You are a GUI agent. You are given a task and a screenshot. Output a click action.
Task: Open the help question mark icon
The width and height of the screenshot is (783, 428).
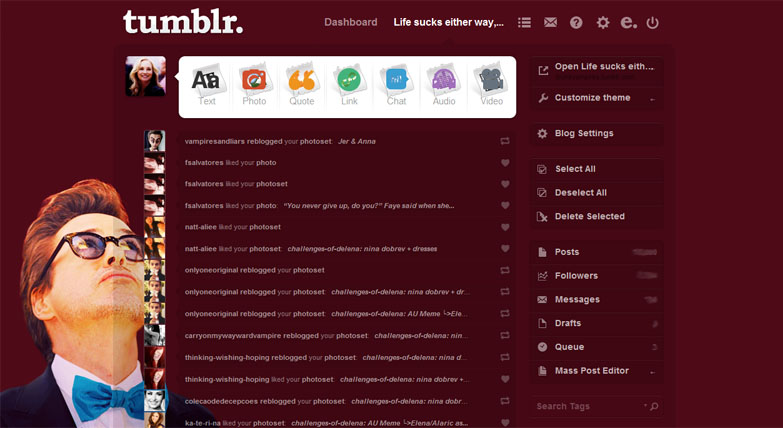[x=576, y=22]
